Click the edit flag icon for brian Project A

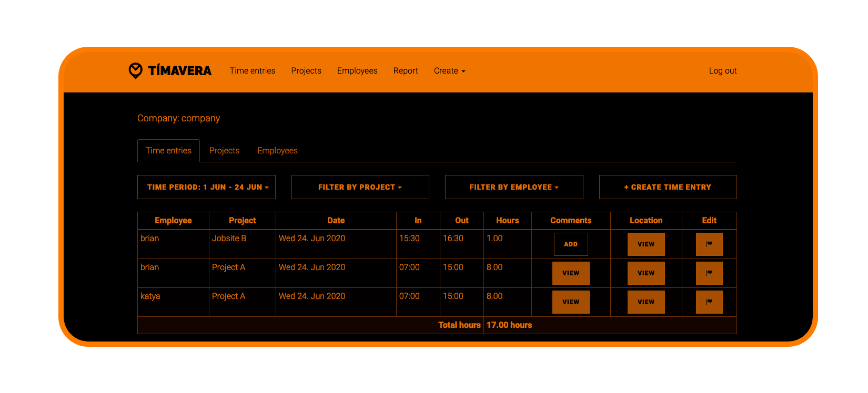click(x=709, y=273)
